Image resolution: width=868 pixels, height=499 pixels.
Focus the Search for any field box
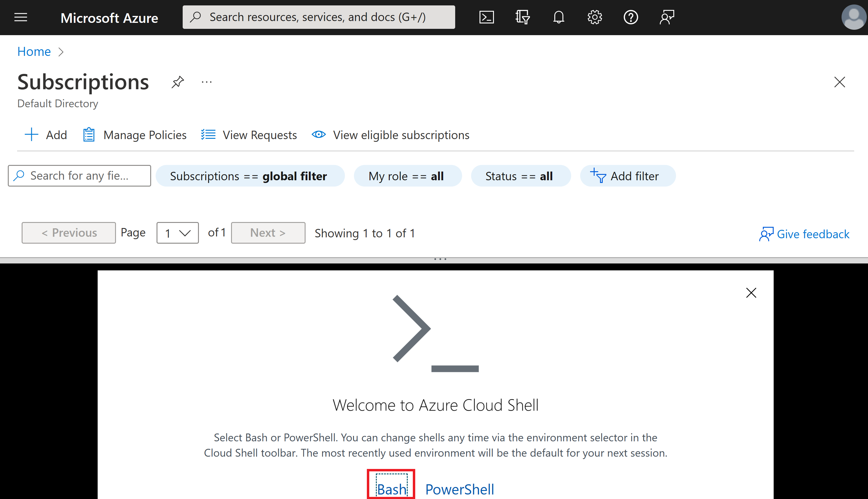point(80,176)
